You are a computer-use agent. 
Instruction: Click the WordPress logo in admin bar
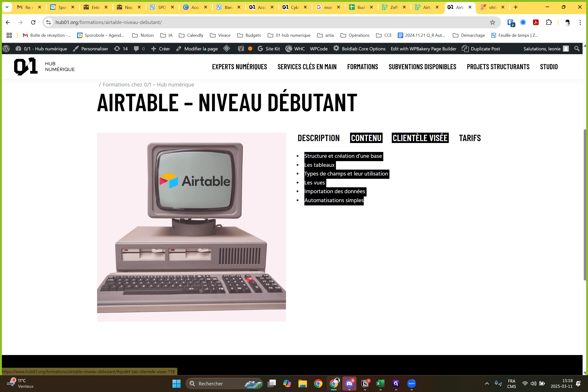click(x=6, y=49)
